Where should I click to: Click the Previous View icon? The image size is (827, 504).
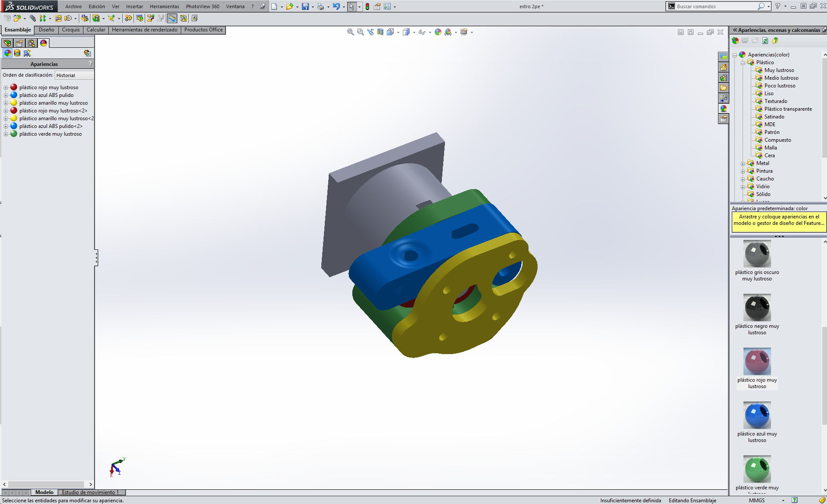click(370, 32)
